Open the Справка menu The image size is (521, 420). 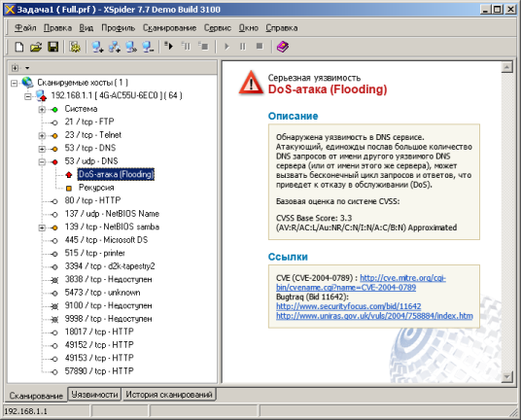click(282, 28)
